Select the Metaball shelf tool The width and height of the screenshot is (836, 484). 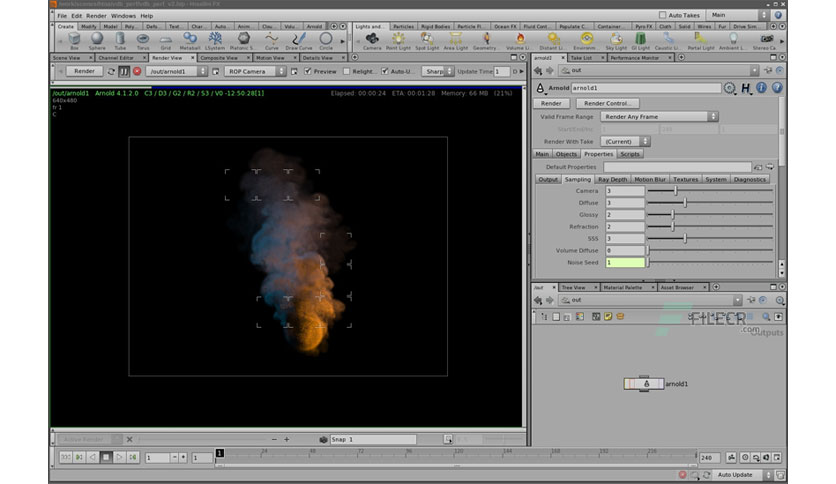pos(190,41)
